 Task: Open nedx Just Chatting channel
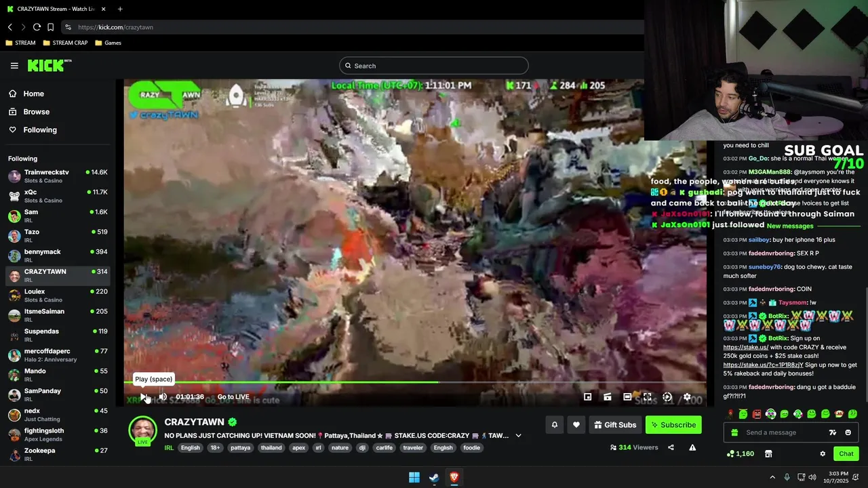58,414
